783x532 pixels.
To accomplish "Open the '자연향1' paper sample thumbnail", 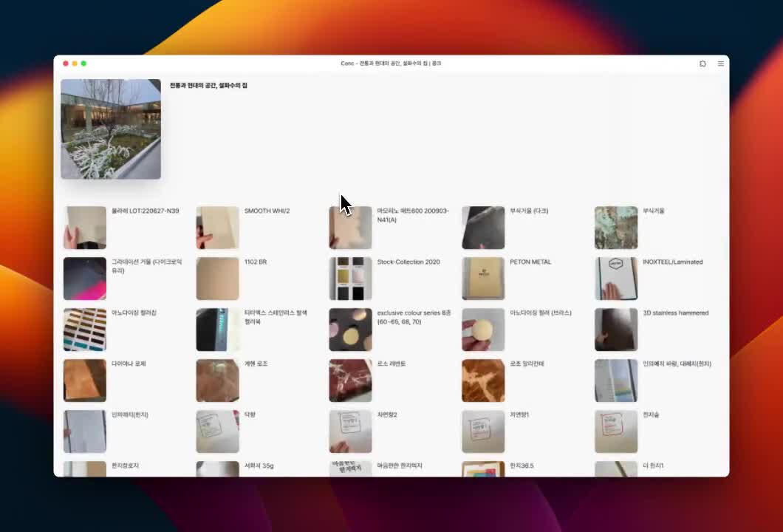I will 483,432.
